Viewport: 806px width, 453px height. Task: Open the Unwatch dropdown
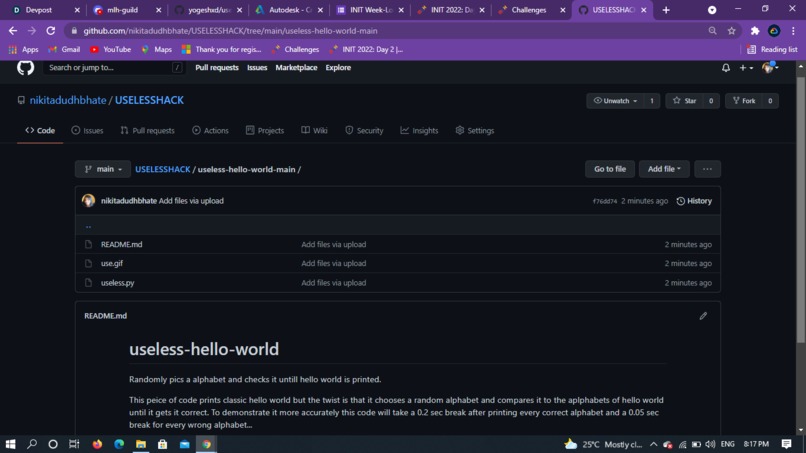pos(616,101)
